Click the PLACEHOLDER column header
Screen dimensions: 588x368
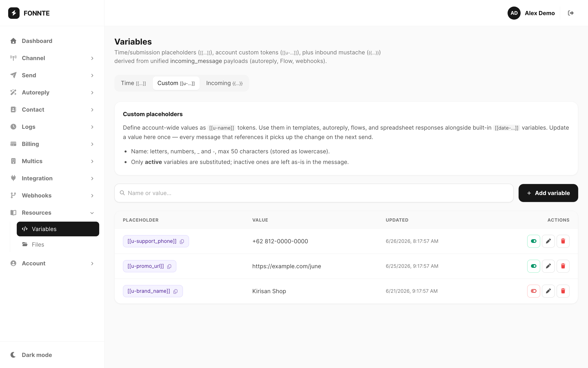point(141,220)
